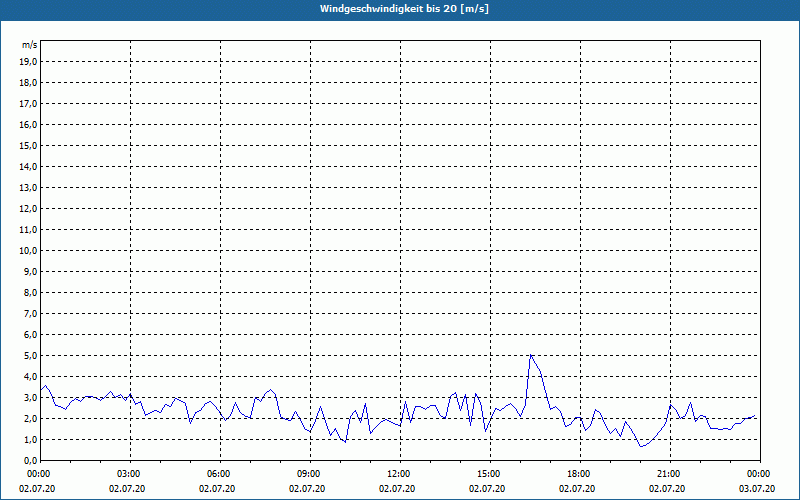Screen dimensions: 800x500
Task: Select the 17,0 y-axis label
Action: (28, 104)
